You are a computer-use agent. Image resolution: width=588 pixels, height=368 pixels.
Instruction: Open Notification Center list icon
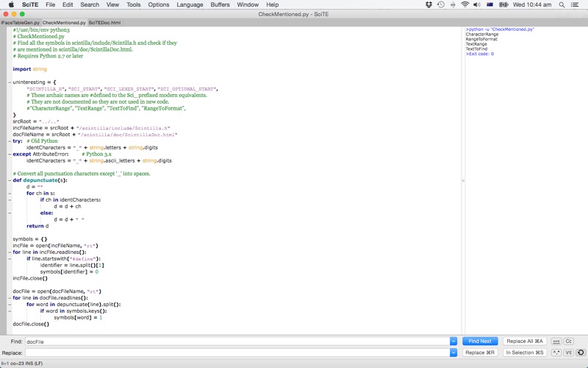coord(576,4)
